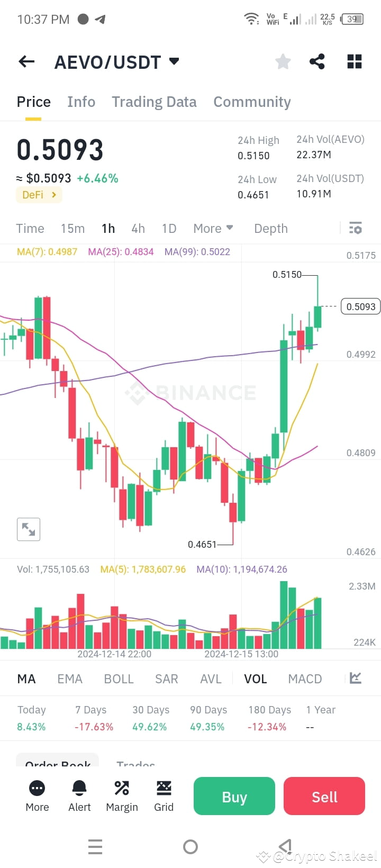Add AEVO/USDT to favorites via star icon

pyautogui.click(x=283, y=61)
